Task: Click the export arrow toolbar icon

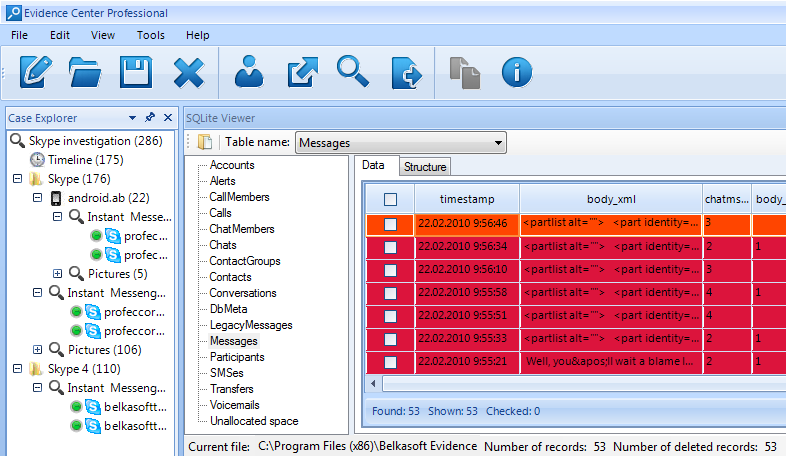Action: 303,73
